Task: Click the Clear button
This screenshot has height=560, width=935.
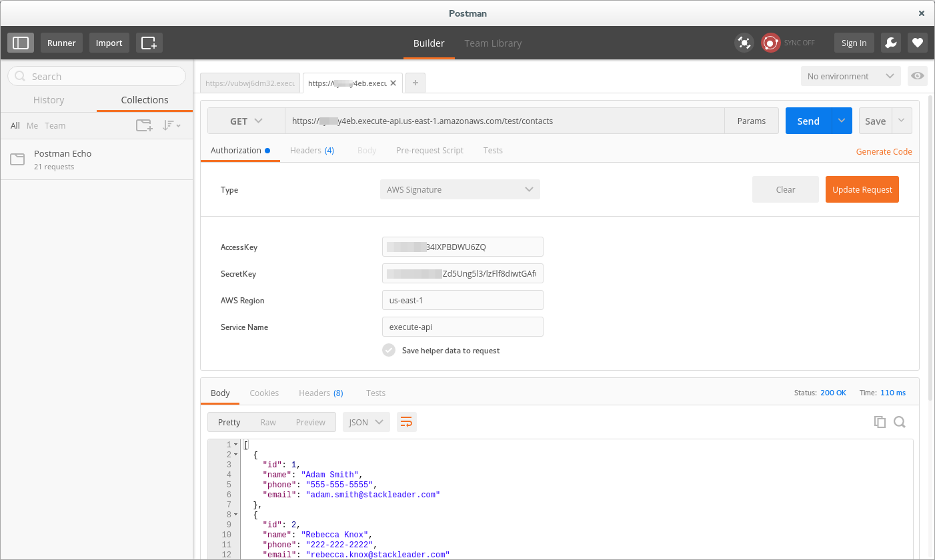Action: [x=786, y=189]
